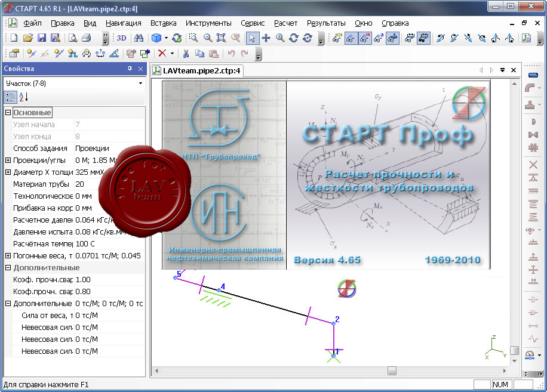
Task: Zoom window with dashed-rectangle magnifier
Action: point(193,38)
